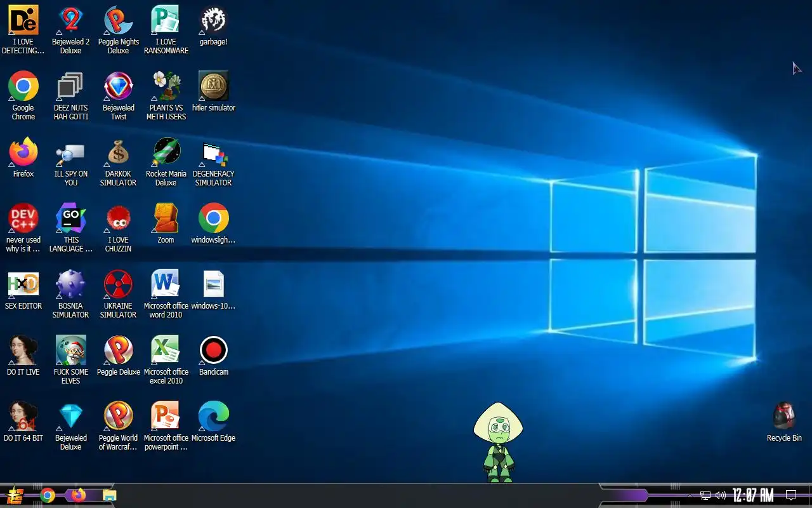812x508 pixels.
Task: Launch Microsoft Edge desktop shortcut
Action: (x=214, y=421)
